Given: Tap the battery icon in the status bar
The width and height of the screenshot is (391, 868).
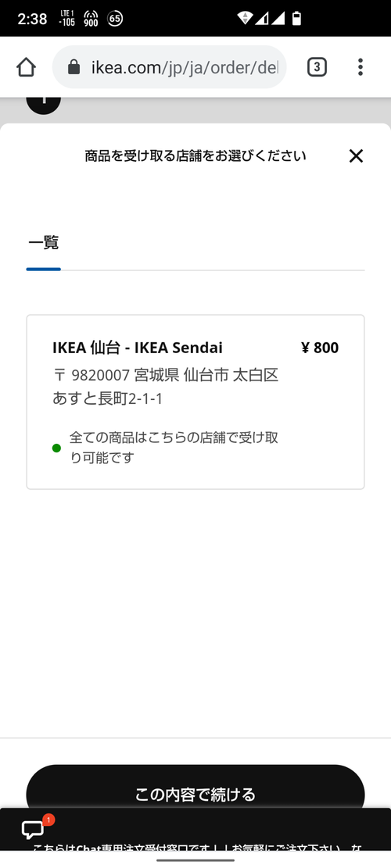Looking at the screenshot, I should [297, 18].
